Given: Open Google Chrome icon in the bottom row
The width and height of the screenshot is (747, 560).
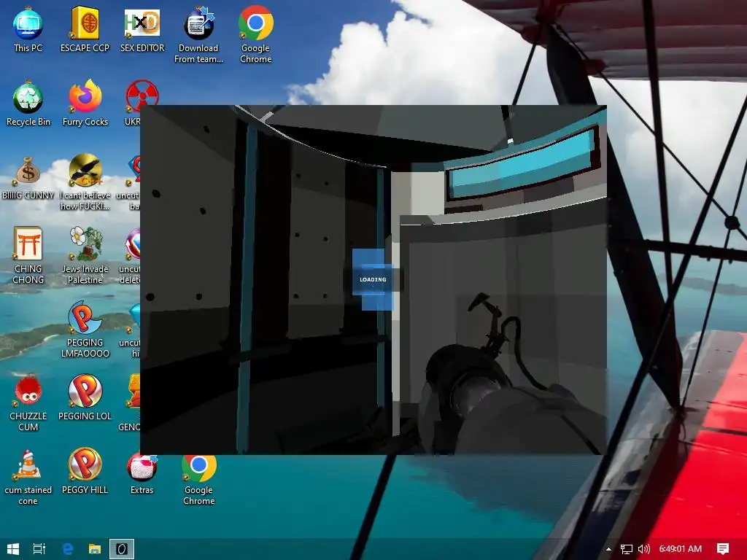Looking at the screenshot, I should [198, 480].
